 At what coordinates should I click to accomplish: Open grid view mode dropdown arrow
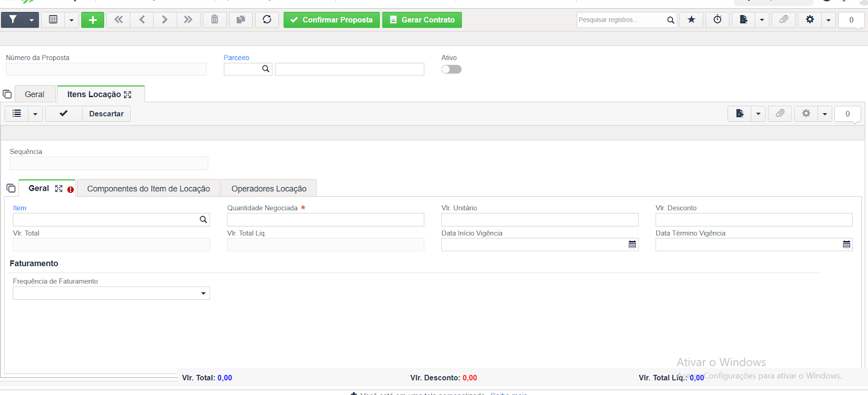pyautogui.click(x=72, y=20)
